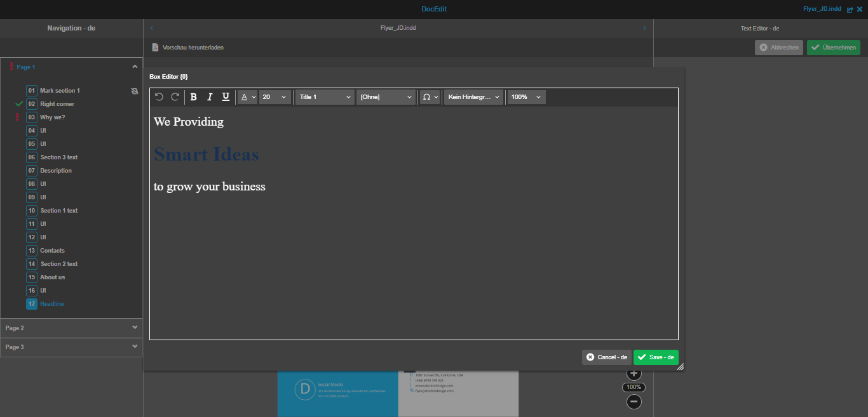Toggle visibility of Mark section 1

(134, 90)
